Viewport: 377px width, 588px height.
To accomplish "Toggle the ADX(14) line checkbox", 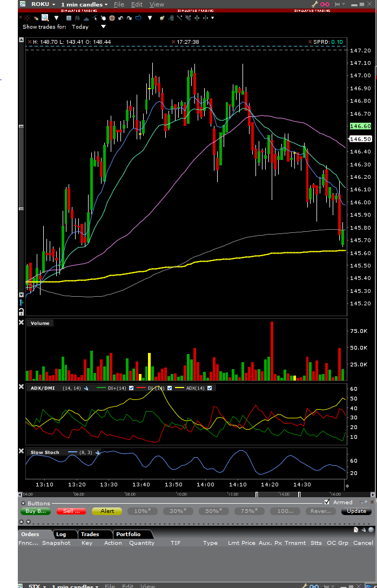I will pyautogui.click(x=210, y=388).
